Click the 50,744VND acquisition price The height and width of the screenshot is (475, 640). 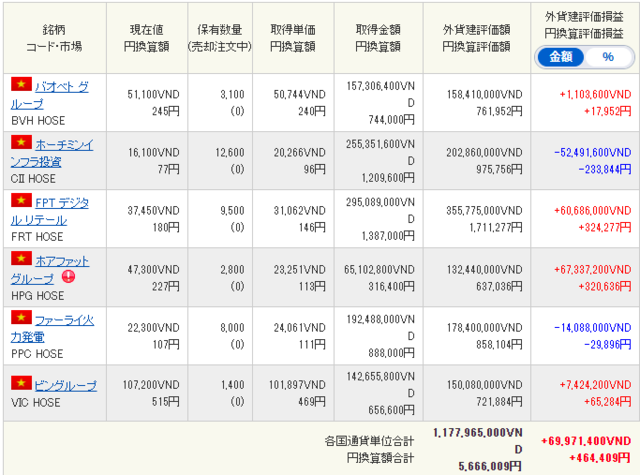pos(300,95)
